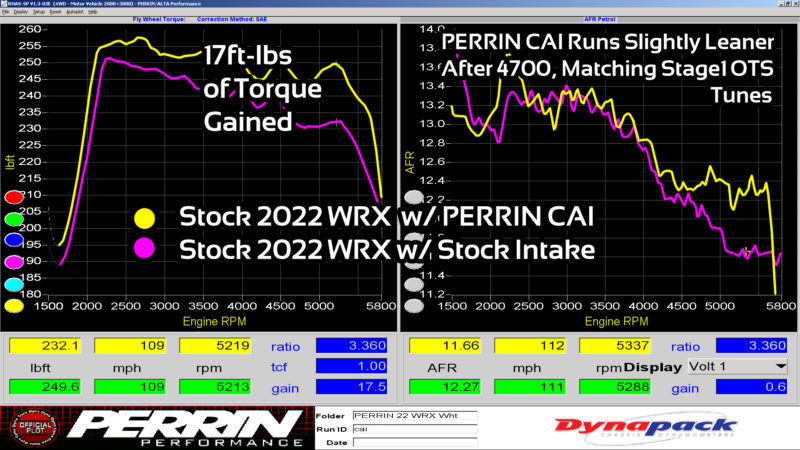Image resolution: width=800 pixels, height=450 pixels.
Task: Click the green 12.27 AFR field
Action: [445, 387]
